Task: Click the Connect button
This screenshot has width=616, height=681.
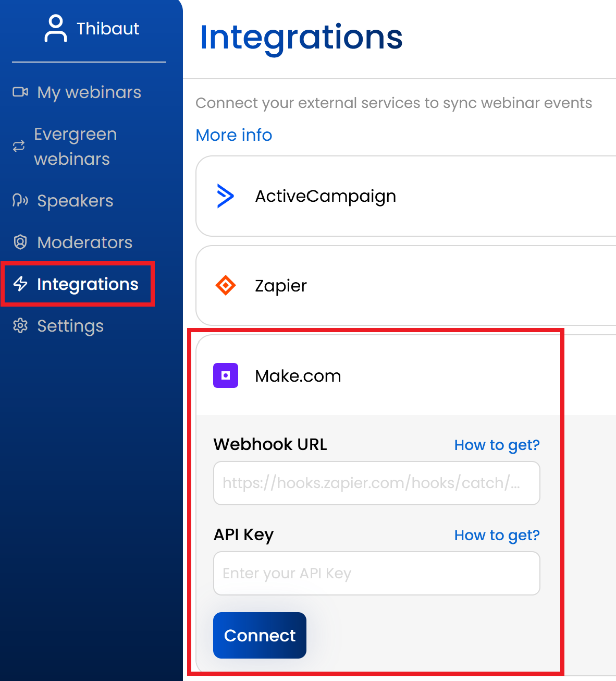Action: pos(260,635)
